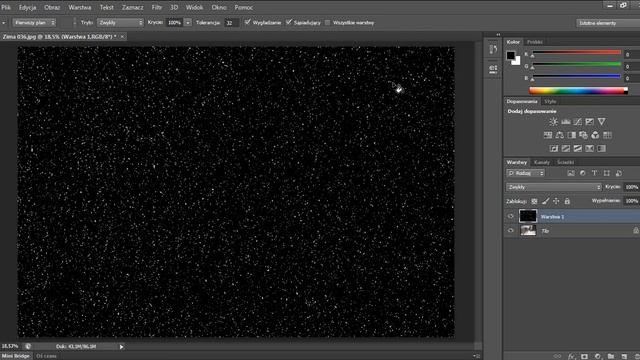Screen dimensions: 640x360
Task: Filter layers by adjustment layers
Action: tap(582, 173)
